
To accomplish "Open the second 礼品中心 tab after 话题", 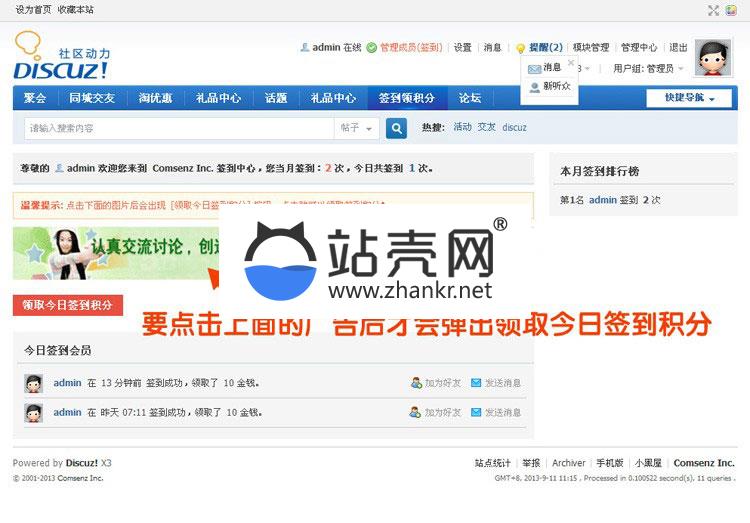I will point(333,98).
